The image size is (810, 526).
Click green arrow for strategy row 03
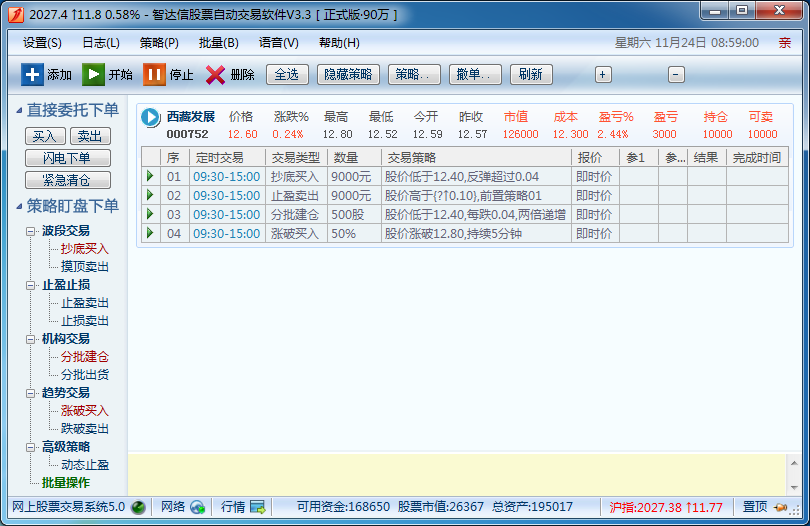(150, 214)
